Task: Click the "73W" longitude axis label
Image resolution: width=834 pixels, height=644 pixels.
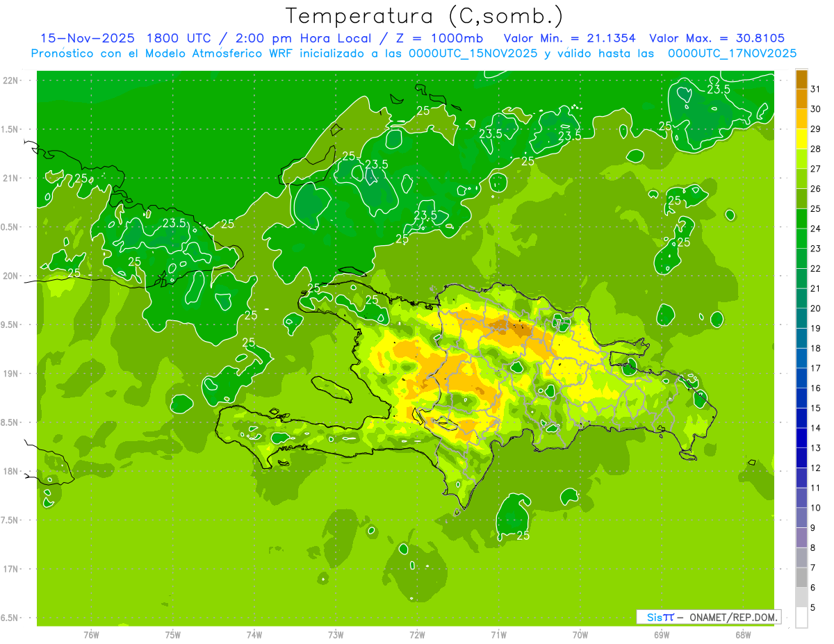Action: click(x=336, y=635)
